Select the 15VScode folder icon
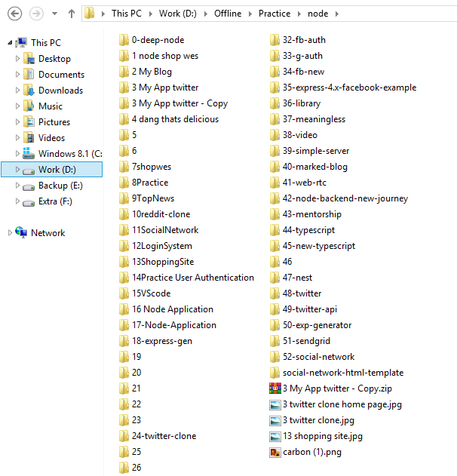Viewport: 457px width, 476px height. tap(124, 293)
